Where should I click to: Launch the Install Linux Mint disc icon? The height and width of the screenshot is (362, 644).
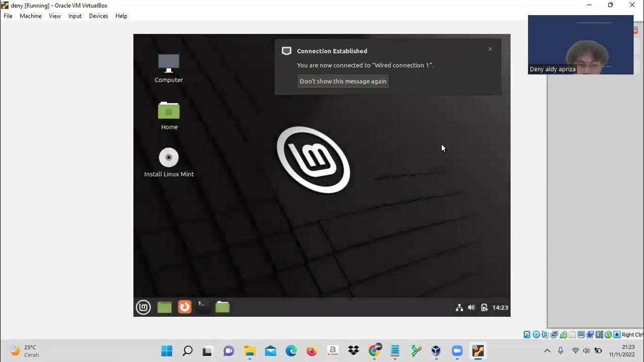[x=169, y=162]
